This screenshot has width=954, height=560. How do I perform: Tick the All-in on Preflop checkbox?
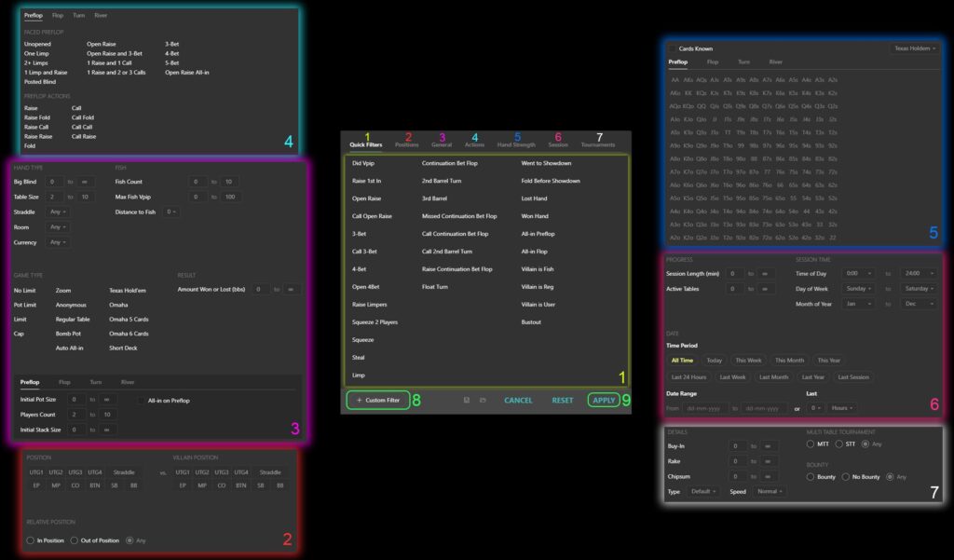[141, 400]
